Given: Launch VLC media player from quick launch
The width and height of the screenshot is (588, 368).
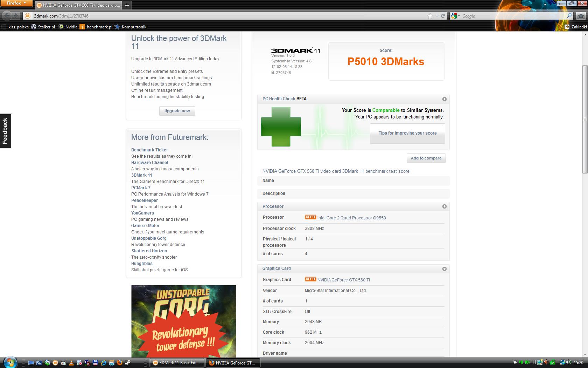Looking at the screenshot, I should pyautogui.click(x=71, y=363).
